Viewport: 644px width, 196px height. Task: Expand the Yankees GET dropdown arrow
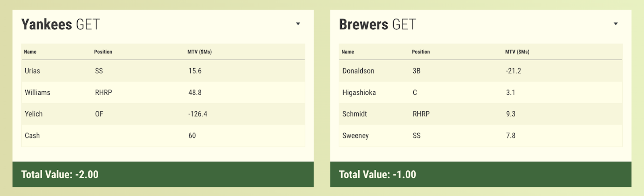coord(298,24)
